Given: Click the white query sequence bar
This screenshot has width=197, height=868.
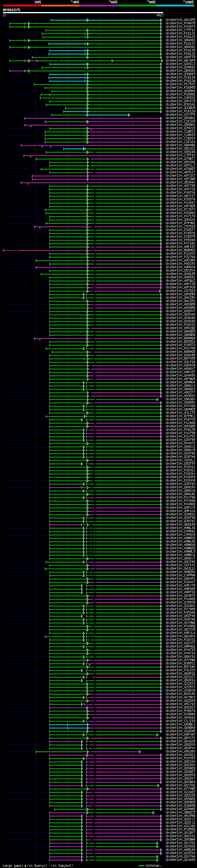Looking at the screenshot, I should pos(83,12).
